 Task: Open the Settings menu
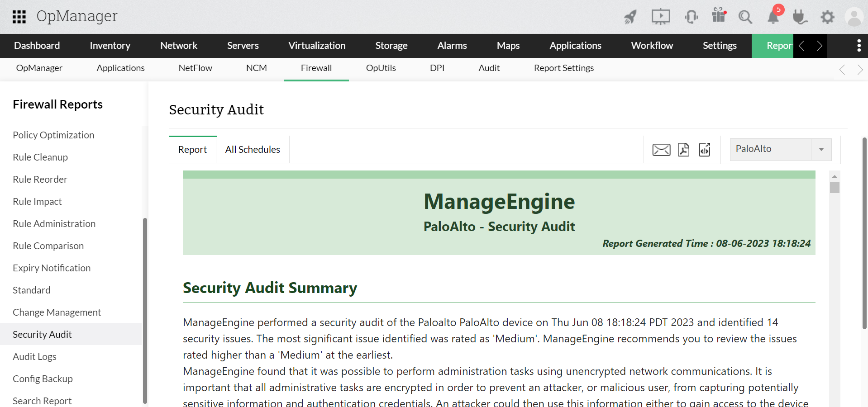720,46
